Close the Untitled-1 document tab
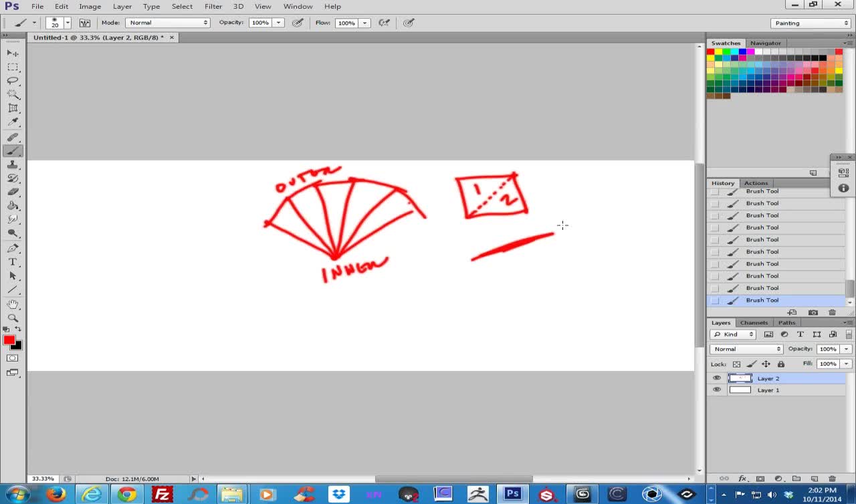Screen dimensions: 856x504 pyautogui.click(x=171, y=37)
